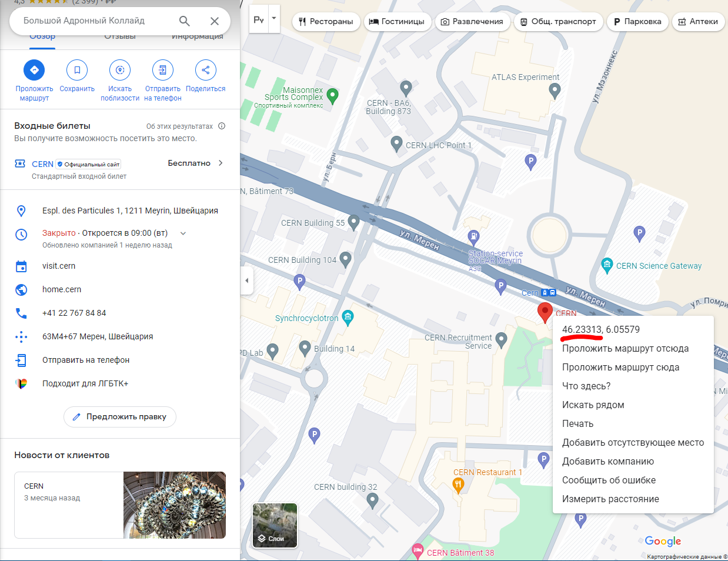
Task: Click the magnifier search icon in search box
Action: click(185, 21)
